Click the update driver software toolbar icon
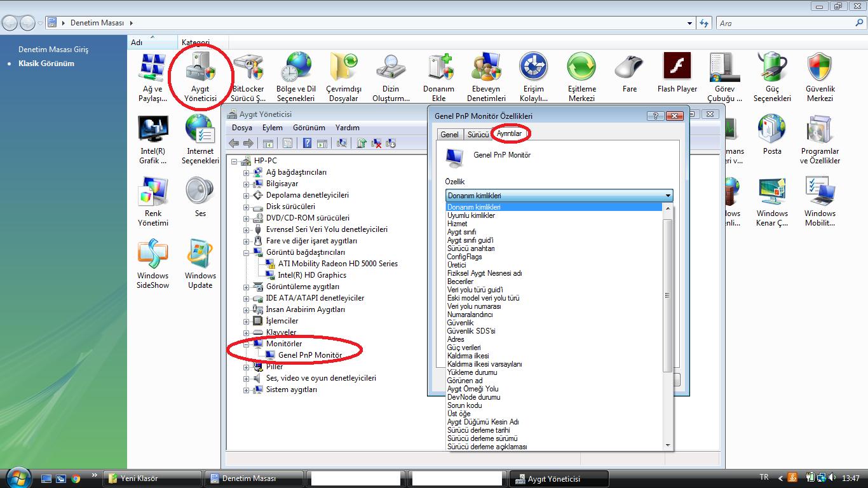This screenshot has width=868, height=488. (x=362, y=144)
